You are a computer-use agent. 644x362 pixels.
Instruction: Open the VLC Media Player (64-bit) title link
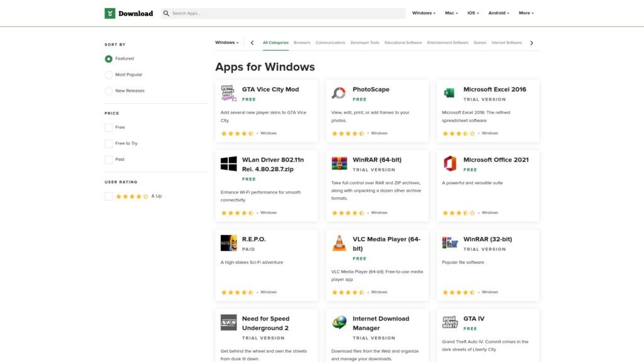coord(386,244)
